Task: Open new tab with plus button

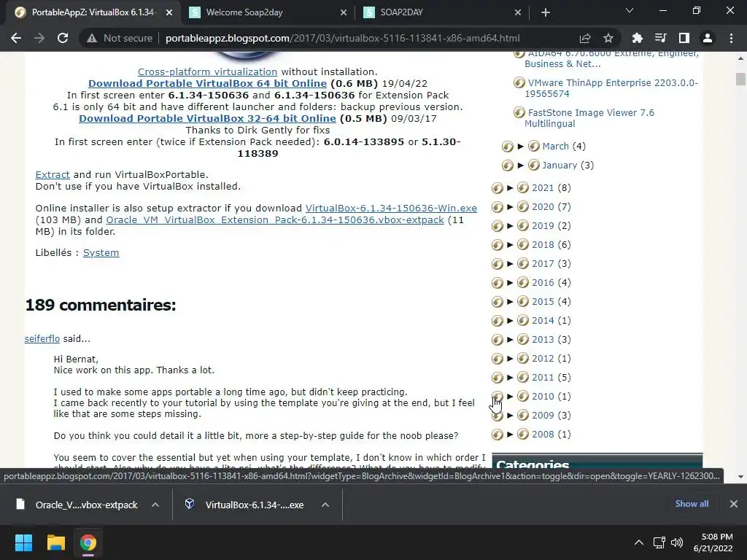Action: [546, 12]
